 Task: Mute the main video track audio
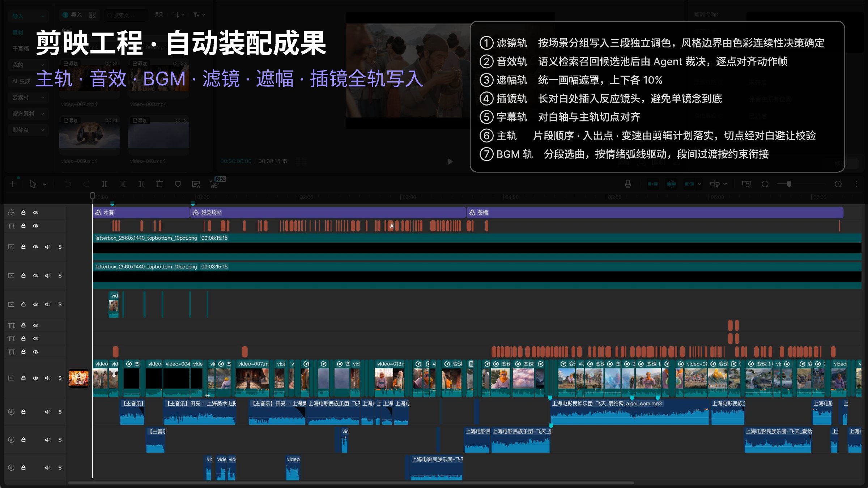click(48, 378)
